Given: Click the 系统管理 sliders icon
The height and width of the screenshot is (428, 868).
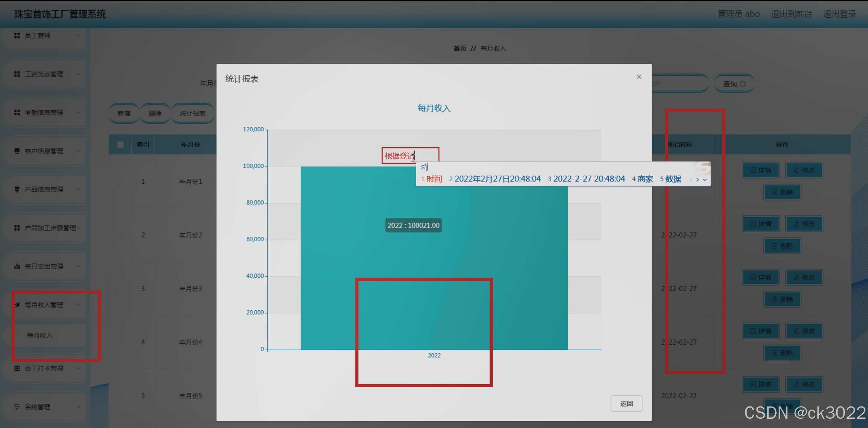Looking at the screenshot, I should pos(17,407).
